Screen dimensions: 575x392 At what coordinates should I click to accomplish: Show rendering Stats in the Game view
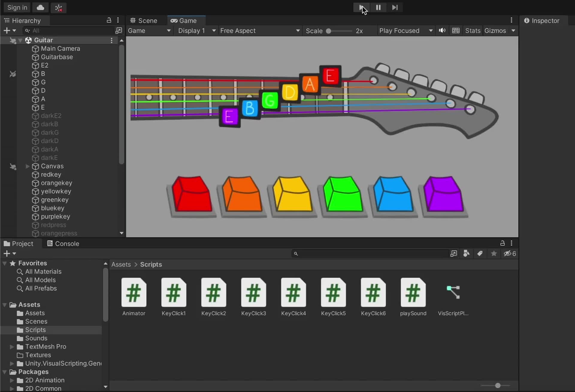(472, 30)
